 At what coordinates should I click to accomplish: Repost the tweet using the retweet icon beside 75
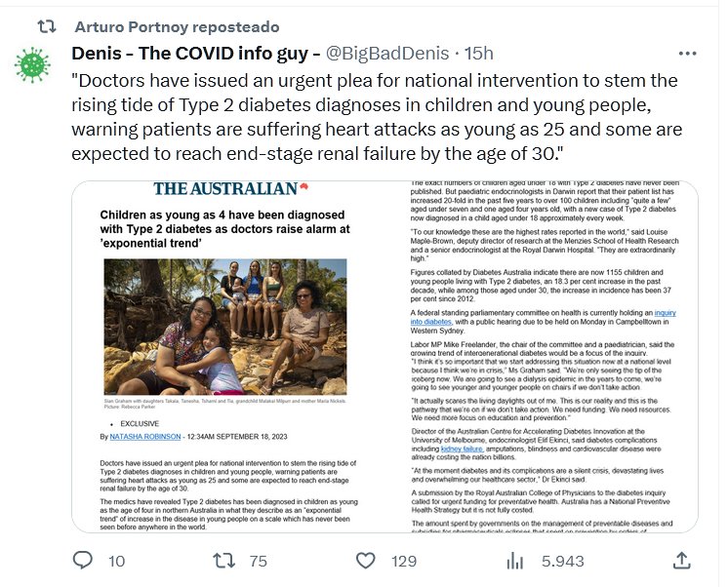(x=223, y=561)
